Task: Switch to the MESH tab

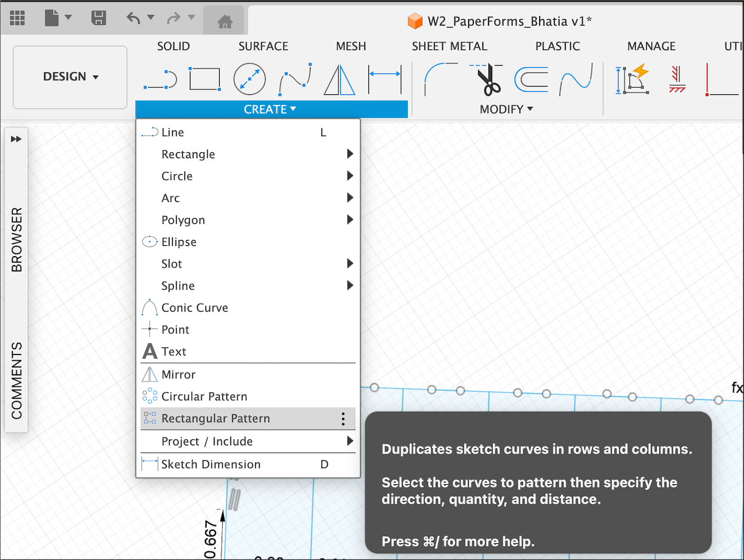Action: 351,46
